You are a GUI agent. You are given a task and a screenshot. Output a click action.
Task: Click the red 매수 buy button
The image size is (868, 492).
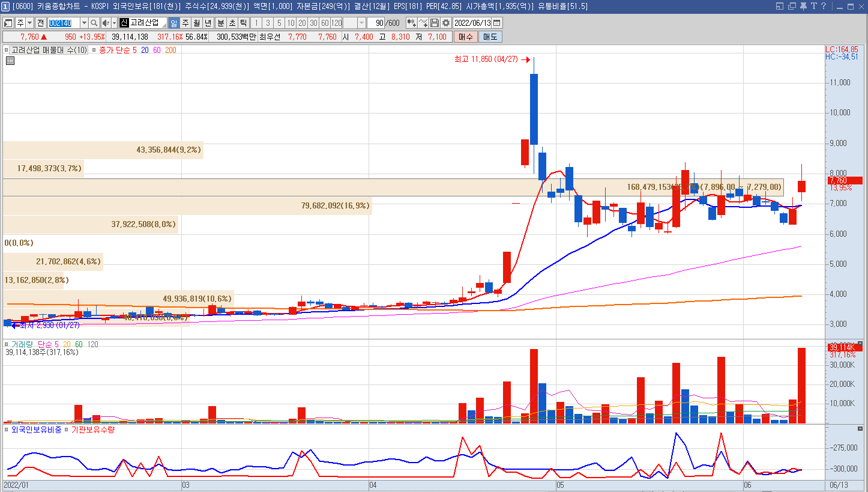click(x=465, y=37)
